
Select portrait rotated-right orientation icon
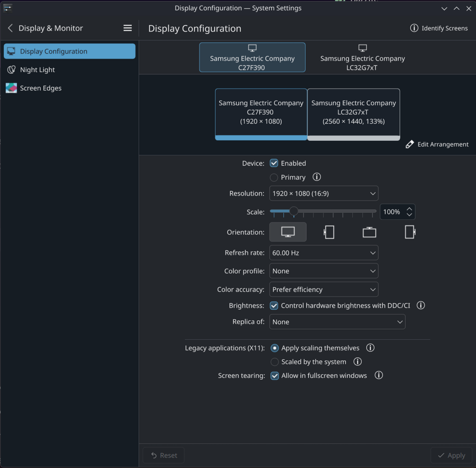point(410,232)
